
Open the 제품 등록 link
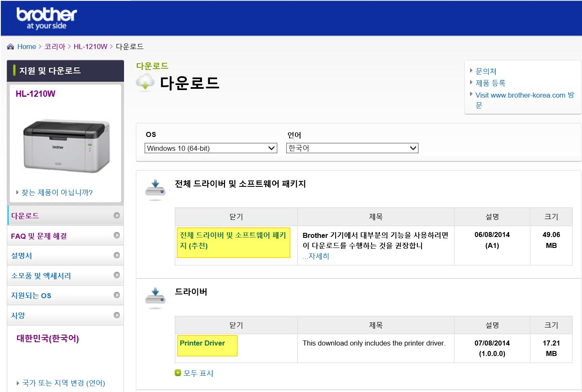coord(491,83)
